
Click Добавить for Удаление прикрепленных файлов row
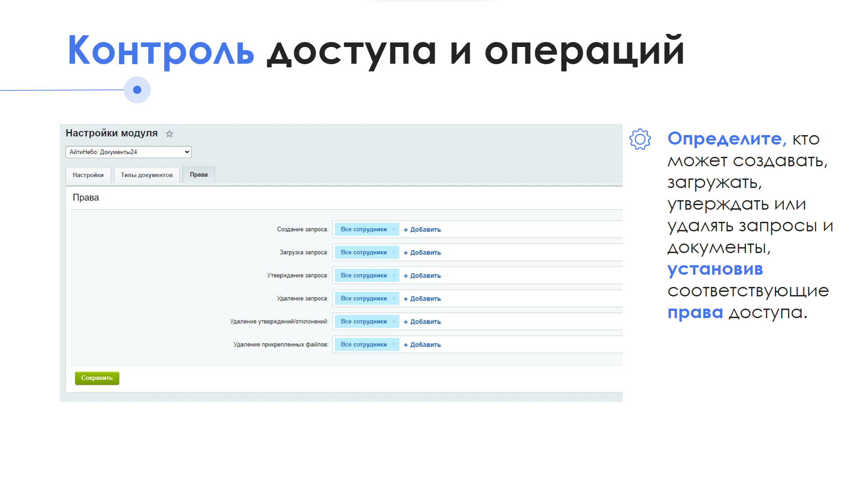tap(422, 345)
